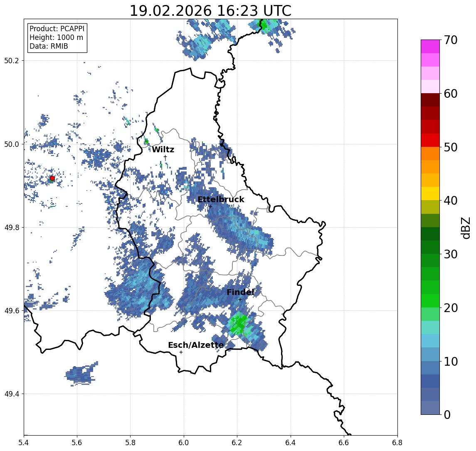Click the longitude tick label 5.4
The image size is (476, 451).
click(x=24, y=443)
